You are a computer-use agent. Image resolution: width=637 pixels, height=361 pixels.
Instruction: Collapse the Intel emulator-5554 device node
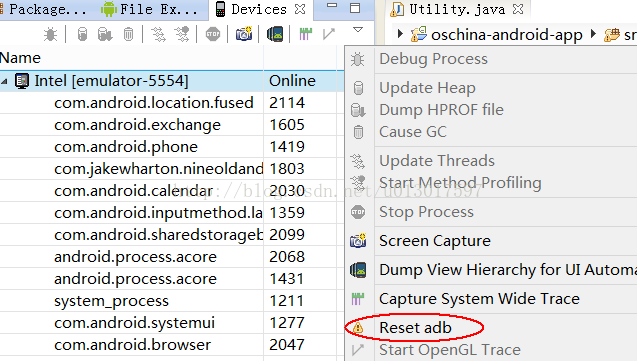pos(4,81)
